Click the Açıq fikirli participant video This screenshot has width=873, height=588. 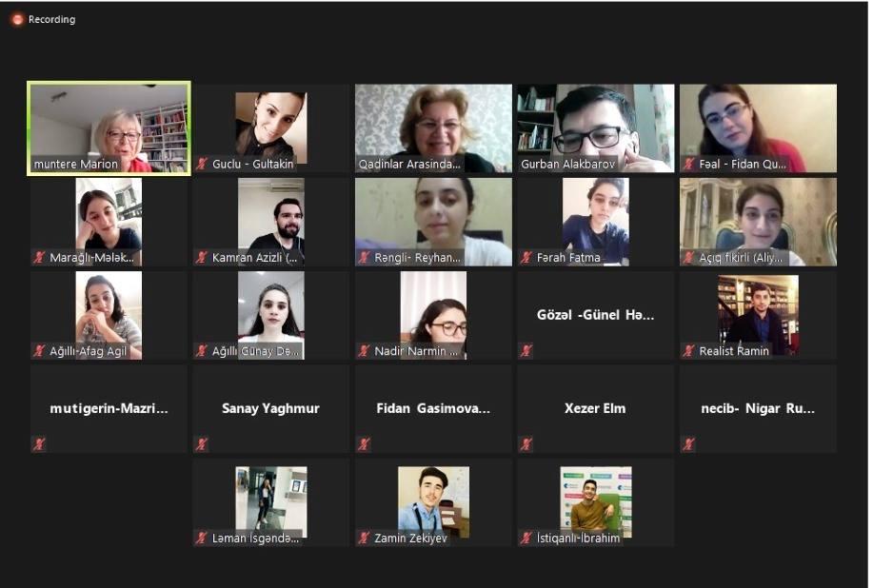click(758, 222)
